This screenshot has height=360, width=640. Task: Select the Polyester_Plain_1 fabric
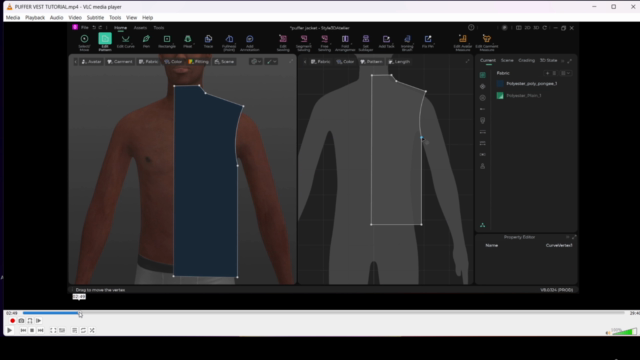[x=524, y=96]
